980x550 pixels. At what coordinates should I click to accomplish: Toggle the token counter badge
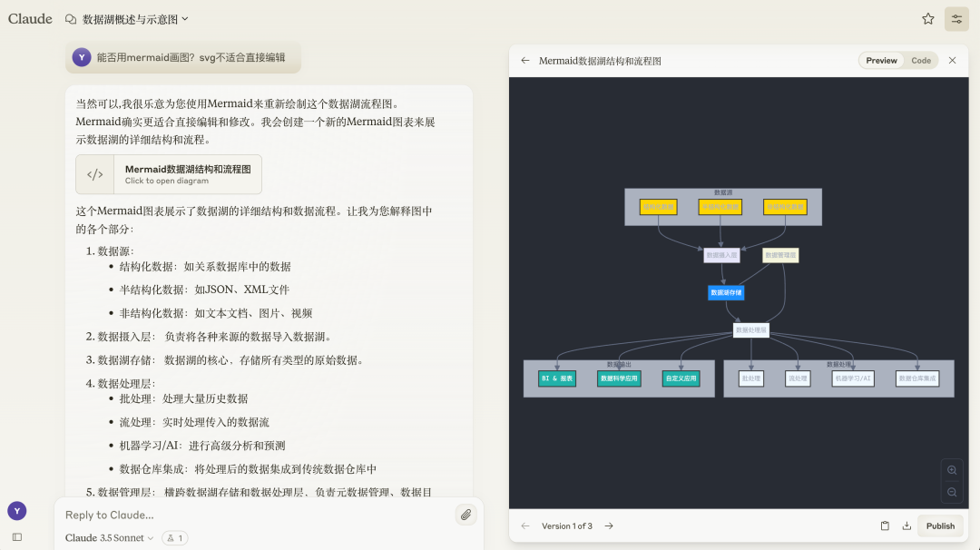click(x=172, y=537)
